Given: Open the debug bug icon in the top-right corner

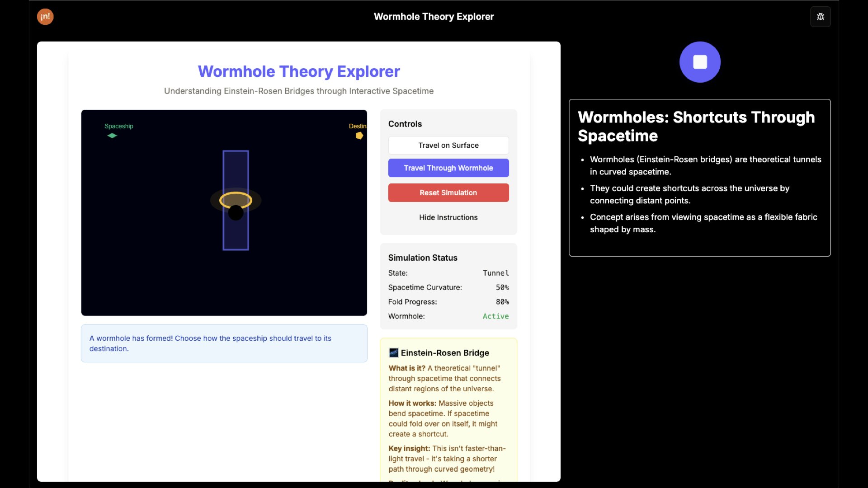Looking at the screenshot, I should tap(820, 17).
